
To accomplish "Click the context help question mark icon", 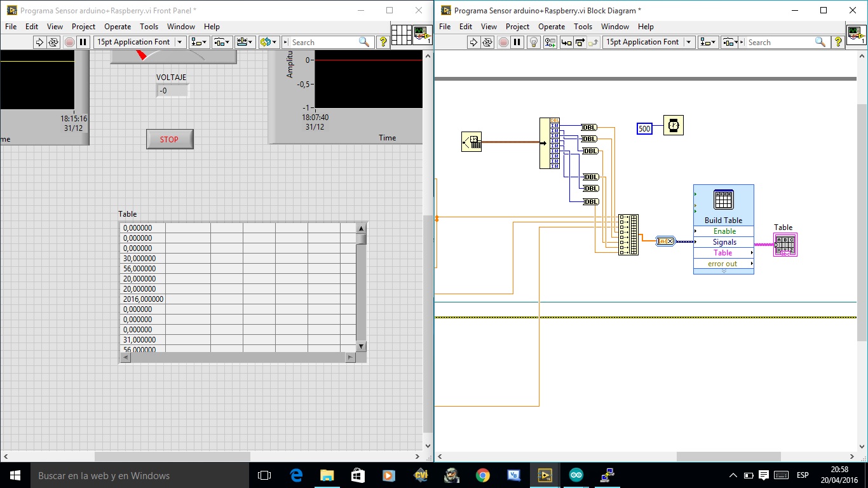I will coord(838,42).
